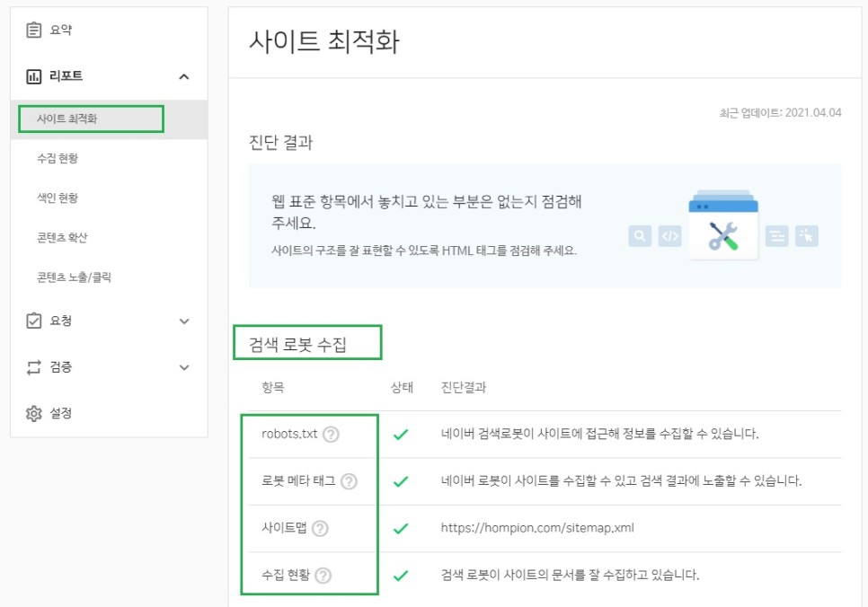
Task: Expand the 요청 menu chevron
Action: pyautogui.click(x=184, y=321)
